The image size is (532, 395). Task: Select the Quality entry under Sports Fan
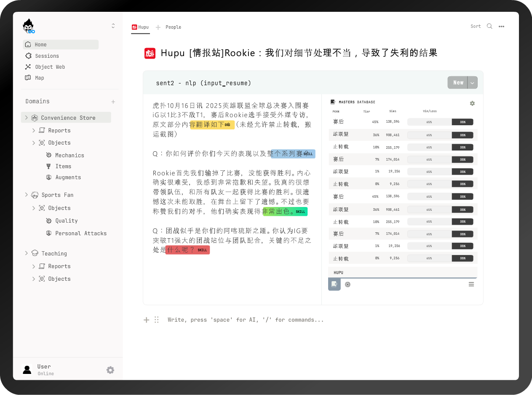[x=67, y=220]
